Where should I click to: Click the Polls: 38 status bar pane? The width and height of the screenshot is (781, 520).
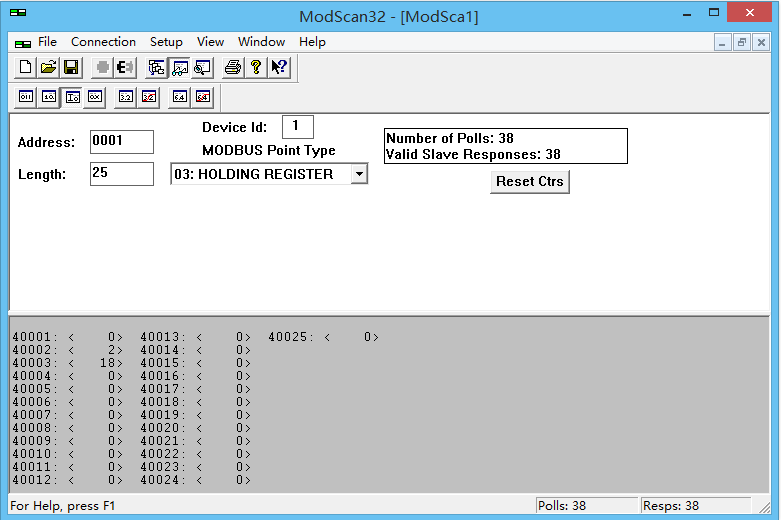[x=587, y=506]
